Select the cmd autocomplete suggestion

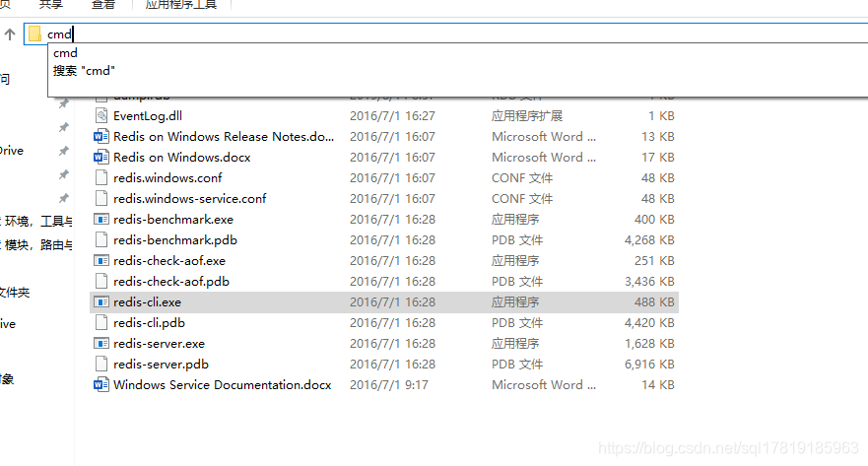click(x=65, y=53)
